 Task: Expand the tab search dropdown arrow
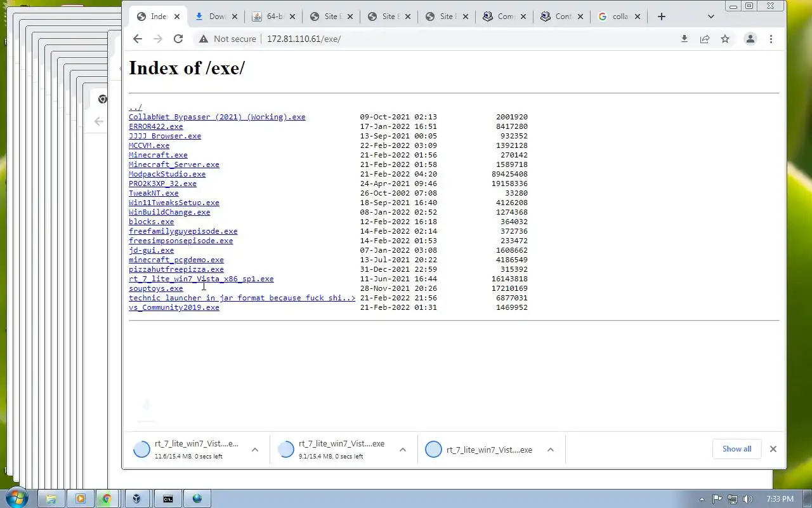[710, 17]
